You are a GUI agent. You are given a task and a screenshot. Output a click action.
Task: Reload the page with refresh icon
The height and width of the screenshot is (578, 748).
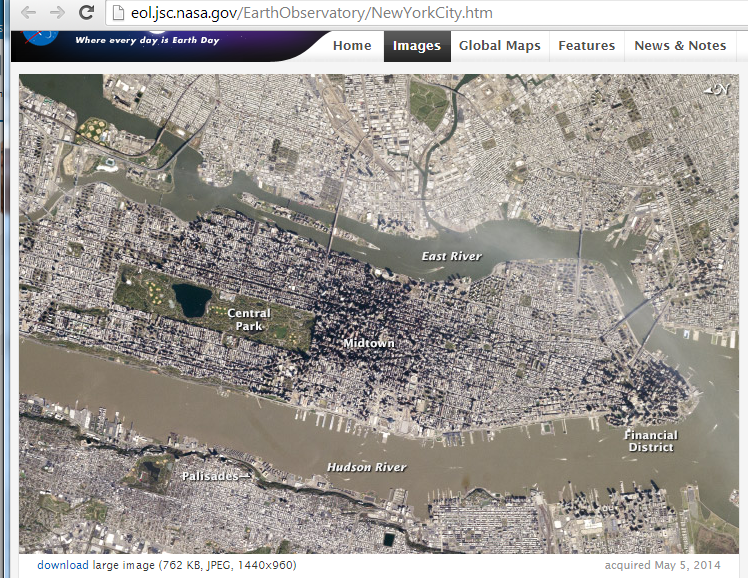(86, 12)
